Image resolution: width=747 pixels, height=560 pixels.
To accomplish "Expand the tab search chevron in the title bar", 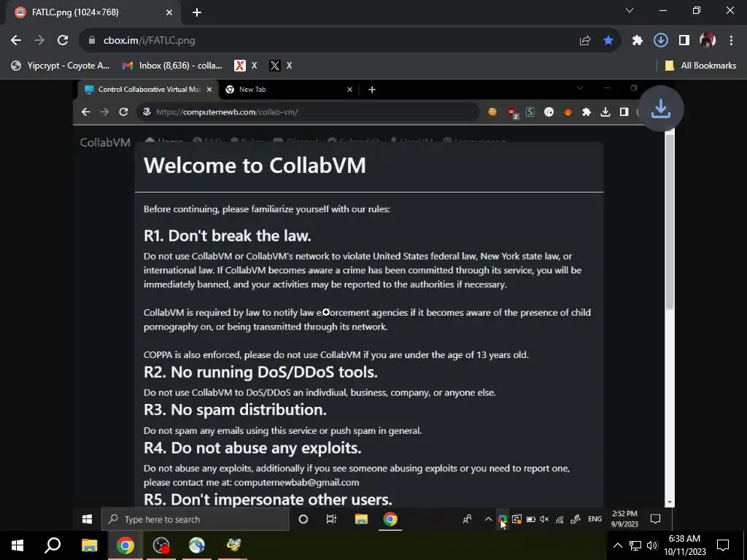I will tap(630, 10).
